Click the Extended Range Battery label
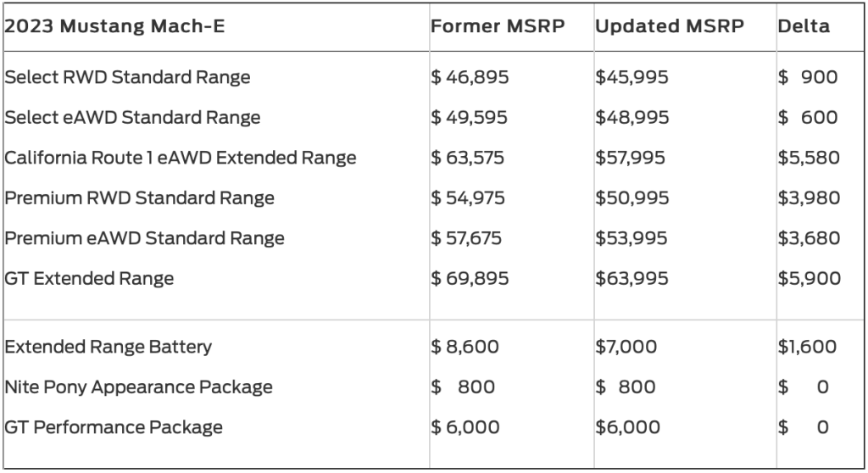Viewport: 868px width, 473px height. (108, 347)
